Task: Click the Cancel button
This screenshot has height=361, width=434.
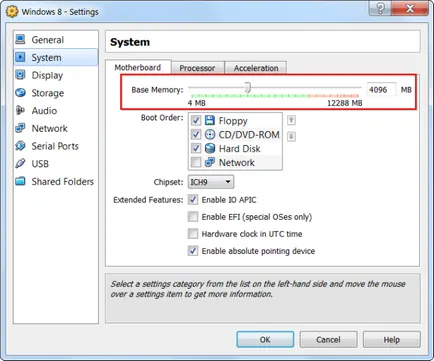Action: [x=328, y=339]
